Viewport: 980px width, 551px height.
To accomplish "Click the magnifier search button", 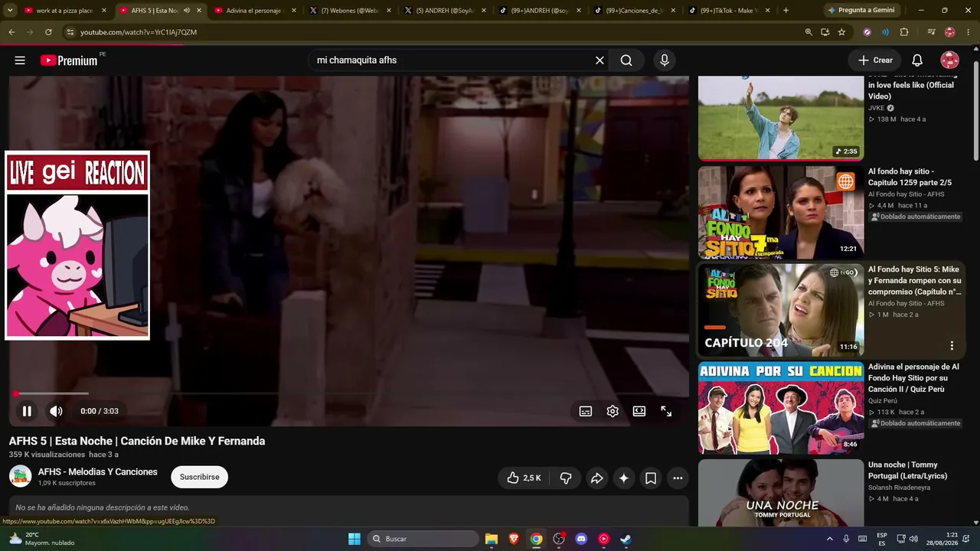I will [x=626, y=60].
